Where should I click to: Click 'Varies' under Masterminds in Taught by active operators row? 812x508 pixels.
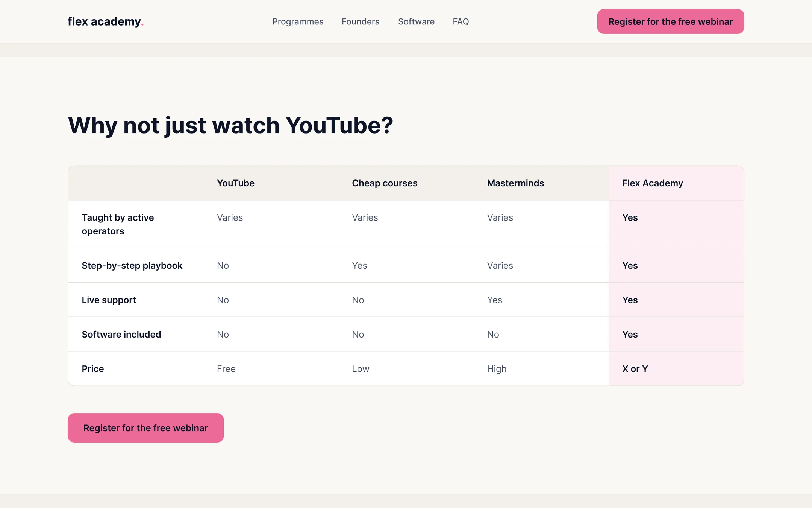(x=500, y=217)
